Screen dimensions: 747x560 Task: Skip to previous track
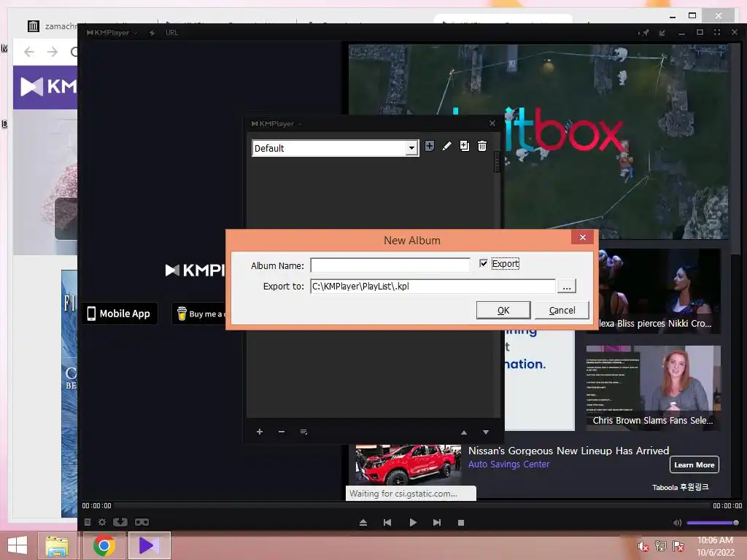pos(387,523)
